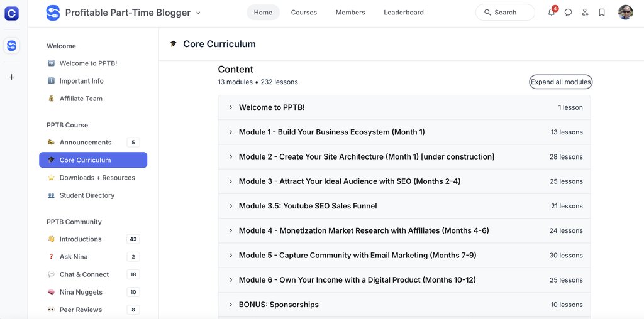Click the '13 lessons' count text
The height and width of the screenshot is (319, 644).
(x=567, y=132)
